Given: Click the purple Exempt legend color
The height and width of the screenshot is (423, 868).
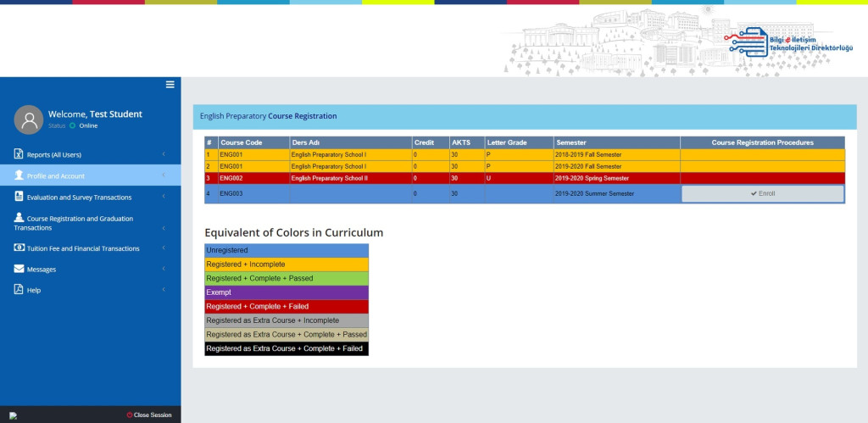Looking at the screenshot, I should tap(287, 292).
